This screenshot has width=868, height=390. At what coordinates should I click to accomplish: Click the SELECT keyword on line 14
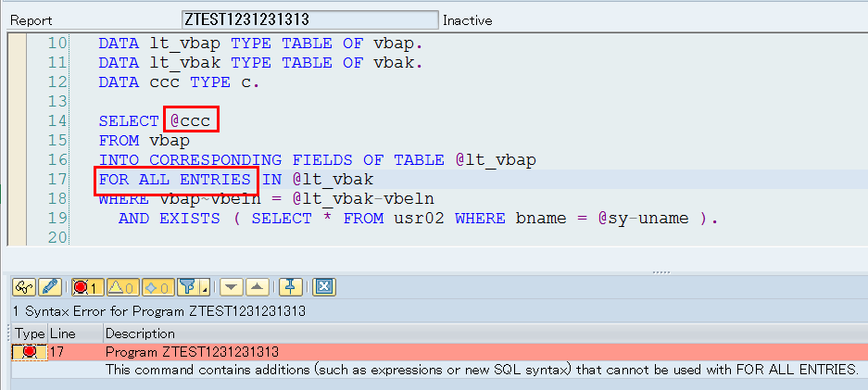(129, 121)
